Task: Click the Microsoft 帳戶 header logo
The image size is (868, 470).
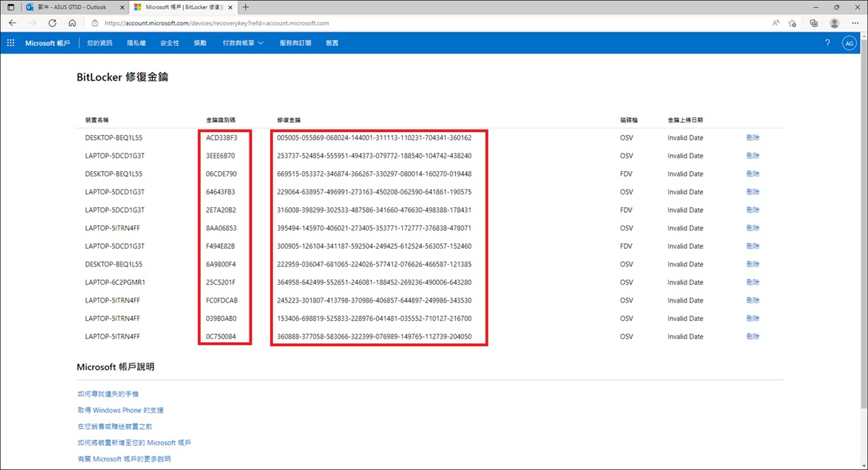Action: coord(48,43)
